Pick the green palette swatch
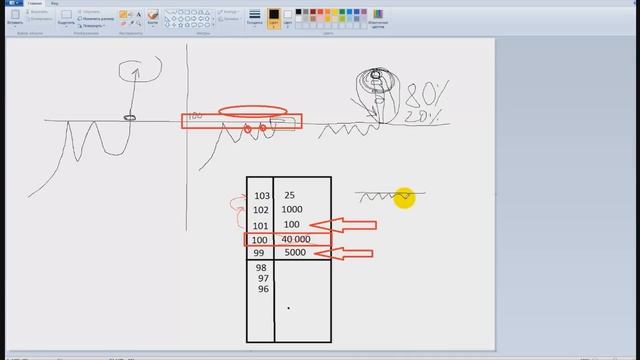This screenshot has width=640, height=360. 342,11
